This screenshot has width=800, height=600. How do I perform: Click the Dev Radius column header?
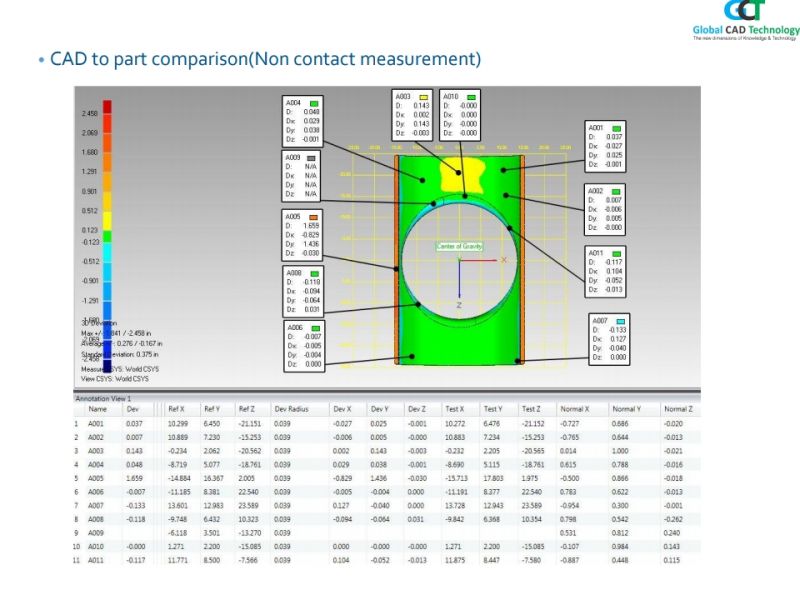point(291,409)
